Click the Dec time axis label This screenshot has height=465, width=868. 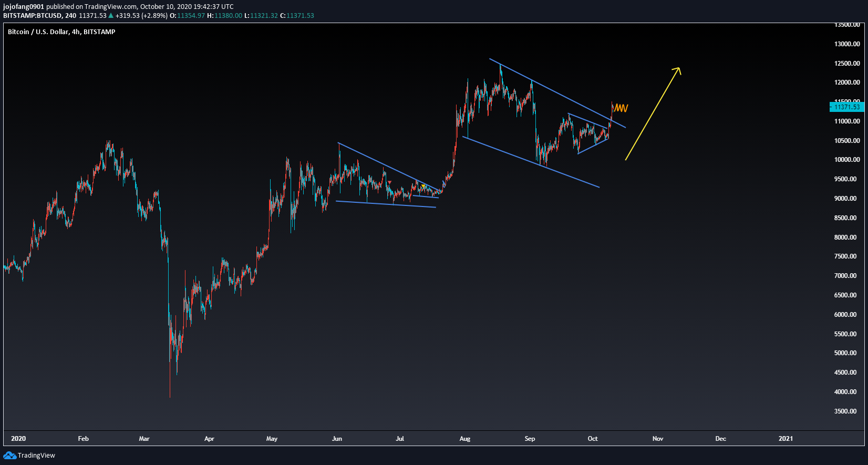coord(721,439)
